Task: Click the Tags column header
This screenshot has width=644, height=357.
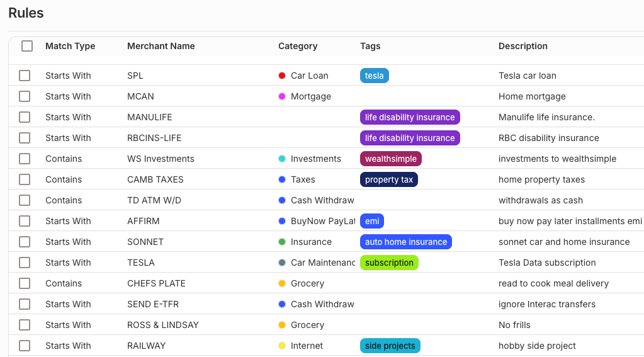Action: (x=370, y=46)
